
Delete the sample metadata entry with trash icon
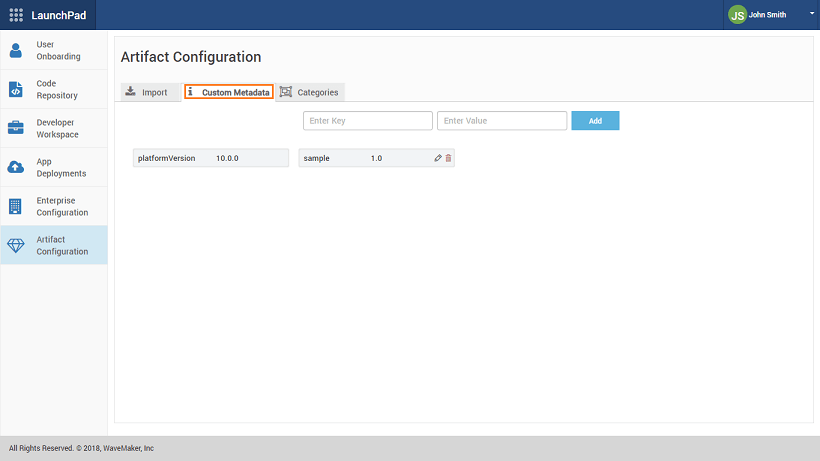pos(448,158)
